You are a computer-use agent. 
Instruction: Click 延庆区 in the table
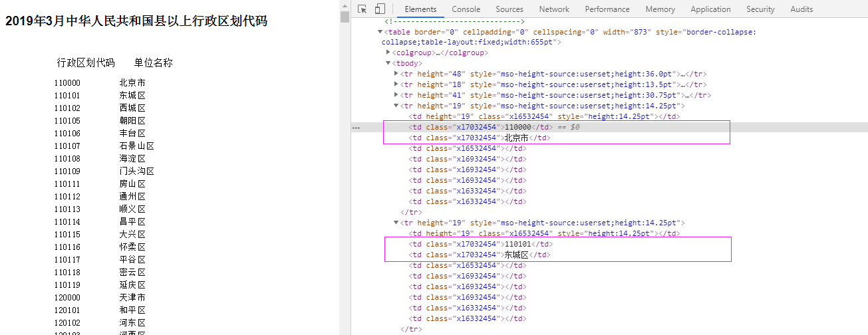tap(132, 285)
